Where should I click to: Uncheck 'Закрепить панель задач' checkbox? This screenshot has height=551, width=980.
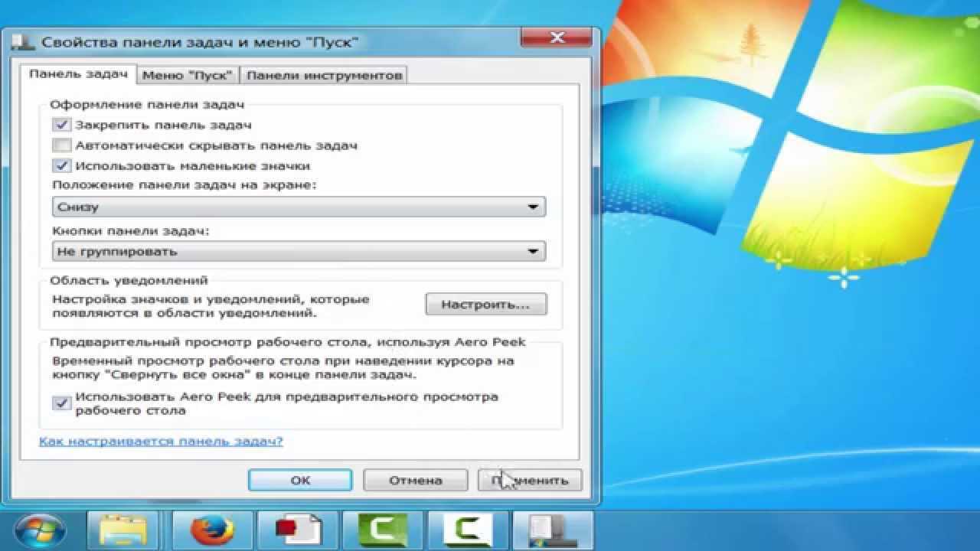62,125
